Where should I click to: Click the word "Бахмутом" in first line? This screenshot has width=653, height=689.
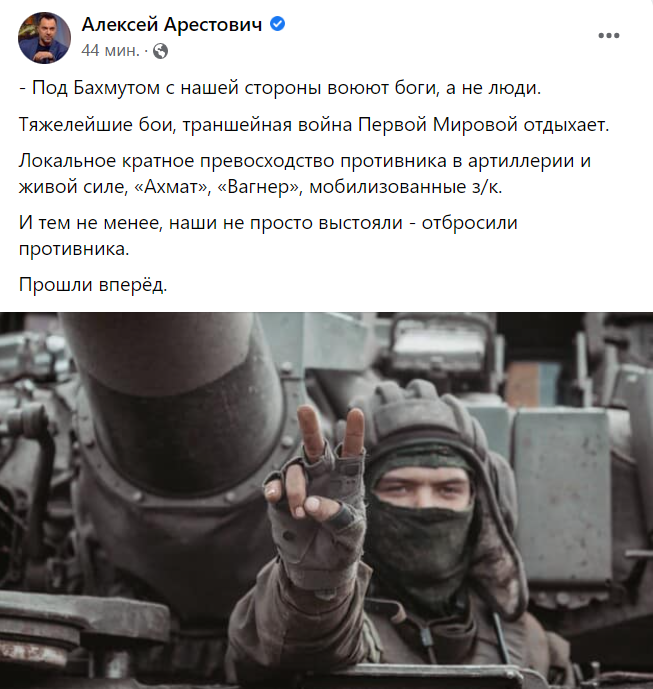tap(116, 88)
